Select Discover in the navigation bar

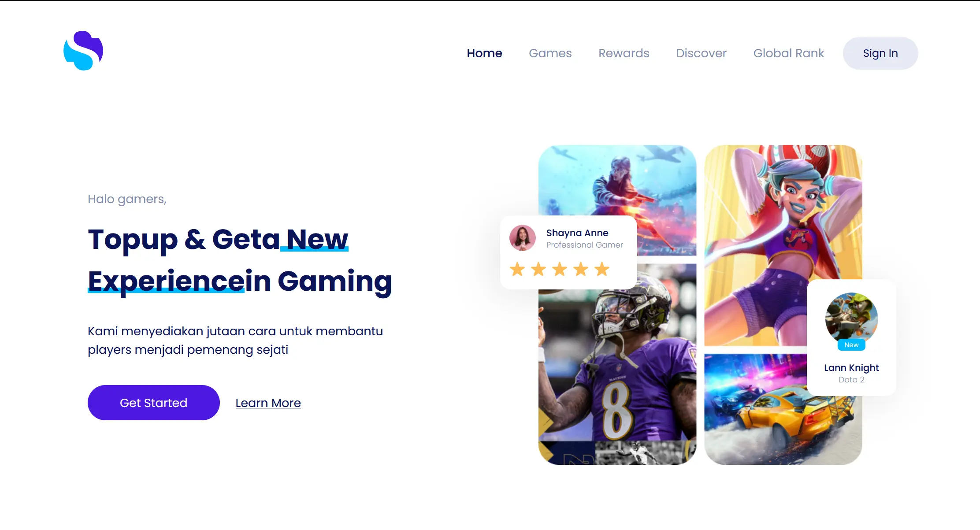[x=701, y=53]
